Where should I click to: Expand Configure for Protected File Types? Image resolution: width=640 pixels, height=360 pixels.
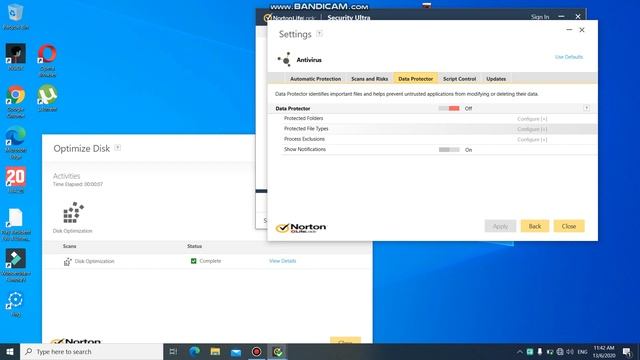[x=532, y=129]
